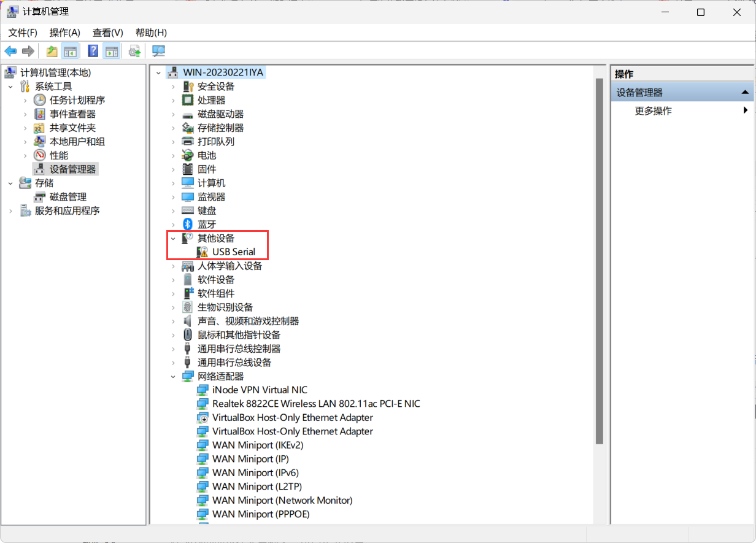Click the 打印队列 printer icon
This screenshot has height=543, width=756.
[x=188, y=142]
